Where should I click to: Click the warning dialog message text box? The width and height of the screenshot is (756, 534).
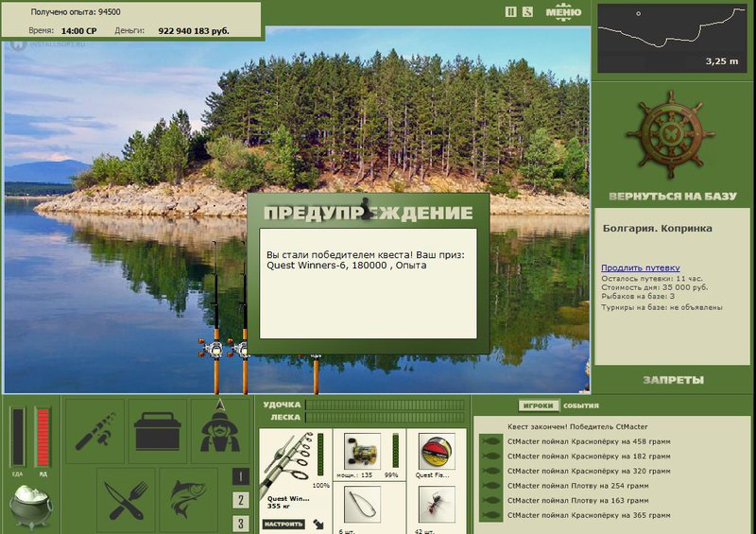pyautogui.click(x=368, y=284)
